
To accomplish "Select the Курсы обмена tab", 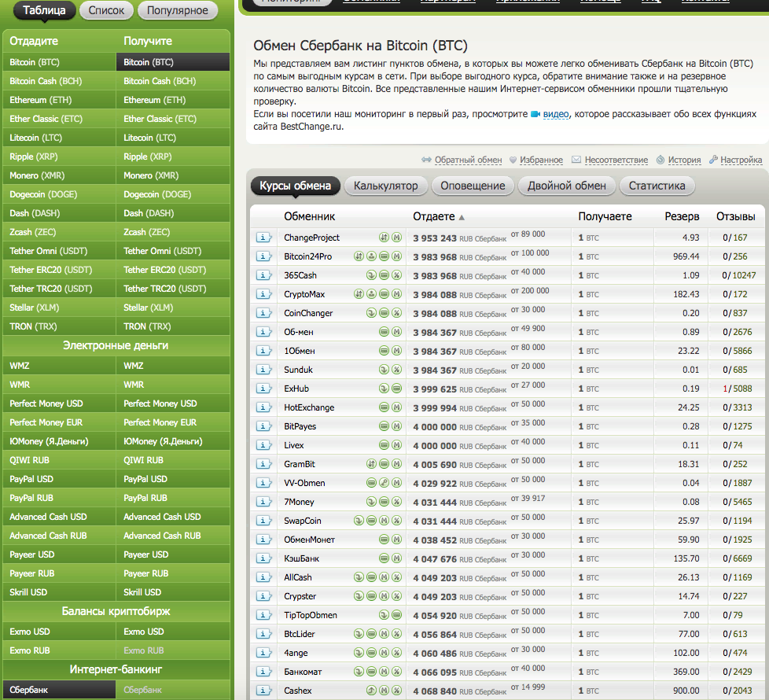I will (x=295, y=186).
